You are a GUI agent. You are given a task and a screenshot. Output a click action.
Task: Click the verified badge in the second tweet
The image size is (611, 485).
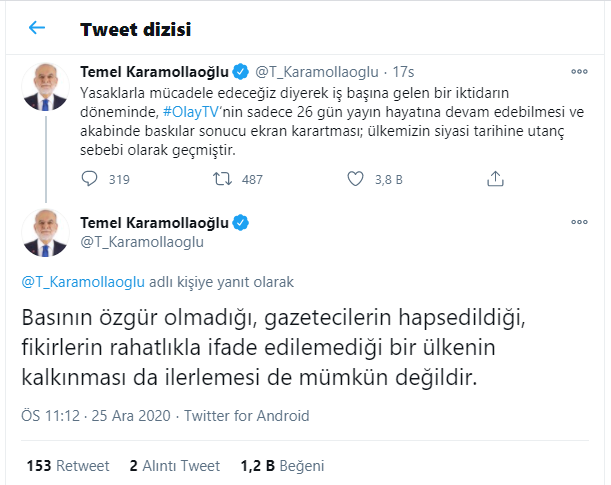pos(241,222)
